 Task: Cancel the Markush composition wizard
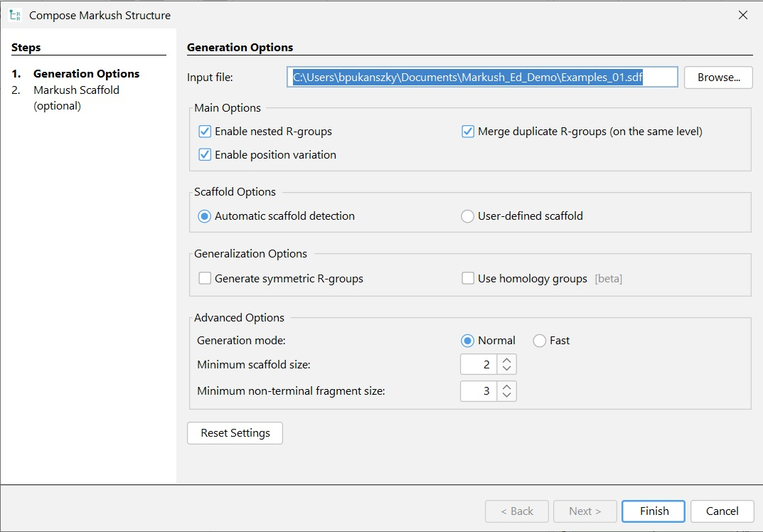tap(722, 511)
